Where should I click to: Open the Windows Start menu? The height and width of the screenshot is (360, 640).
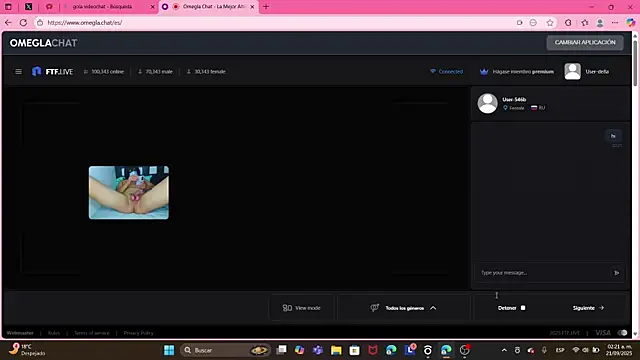[x=169, y=350]
